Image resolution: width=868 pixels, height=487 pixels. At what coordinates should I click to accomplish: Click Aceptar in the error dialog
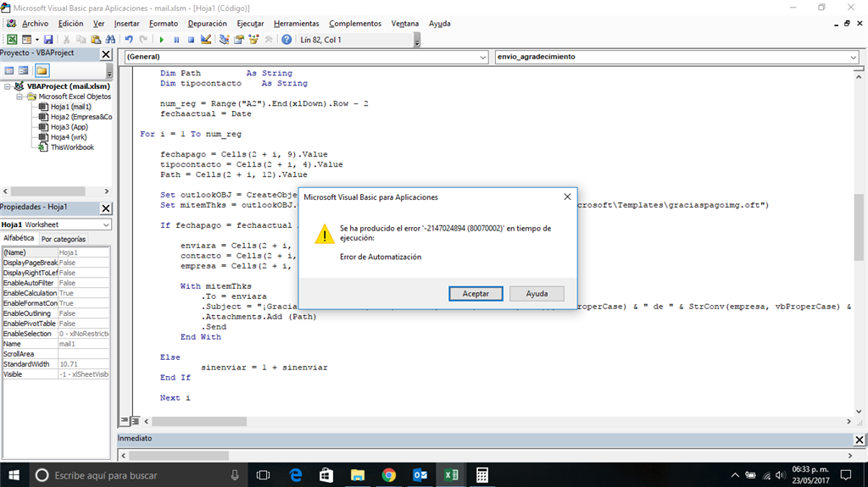coord(476,294)
